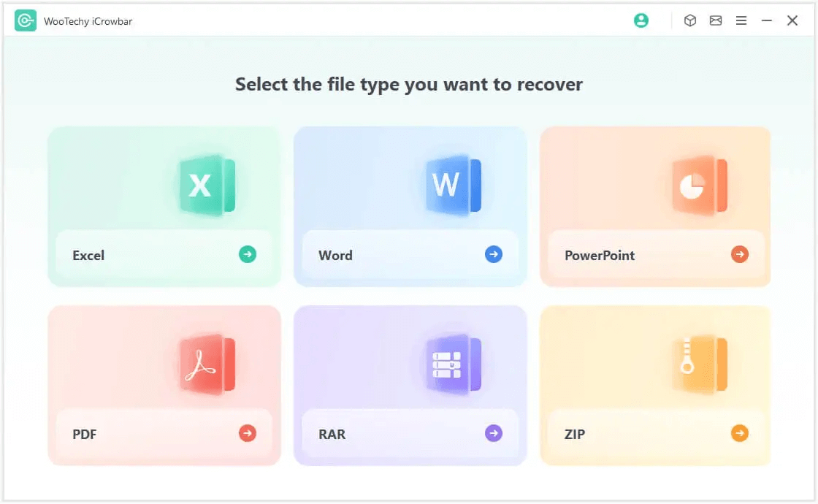The image size is (818, 504).
Task: Click the blue Word document icon
Action: (x=453, y=186)
